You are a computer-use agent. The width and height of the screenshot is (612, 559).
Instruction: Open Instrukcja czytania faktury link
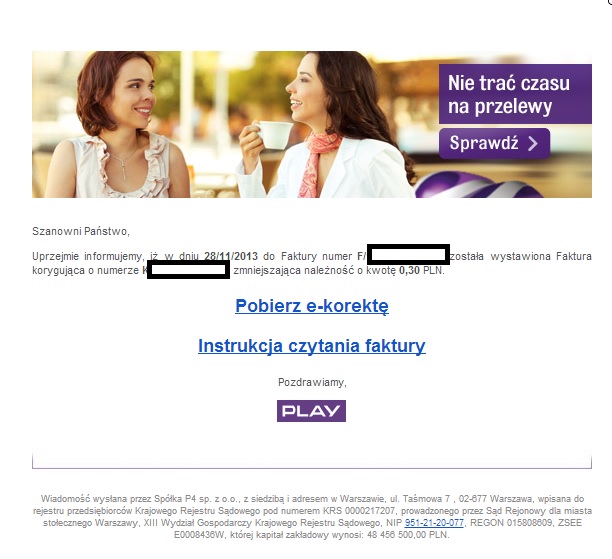(x=312, y=346)
